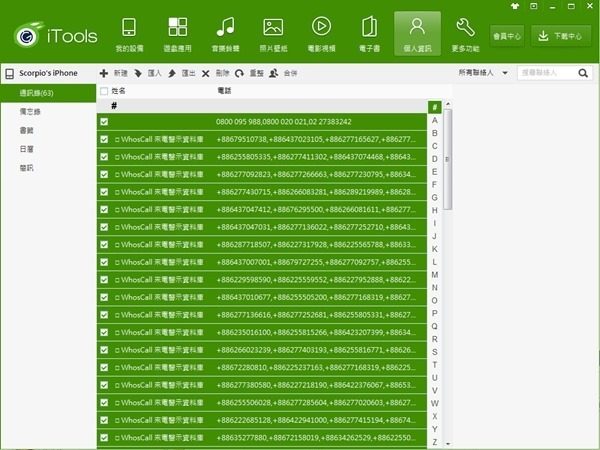Jump to index letter # in alphabet bar
600x450 pixels.
435,108
